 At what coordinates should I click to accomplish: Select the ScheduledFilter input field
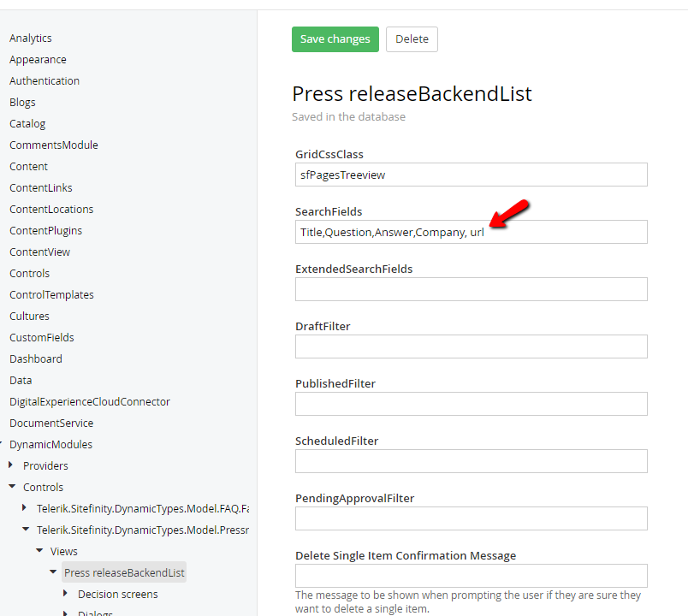click(472, 461)
